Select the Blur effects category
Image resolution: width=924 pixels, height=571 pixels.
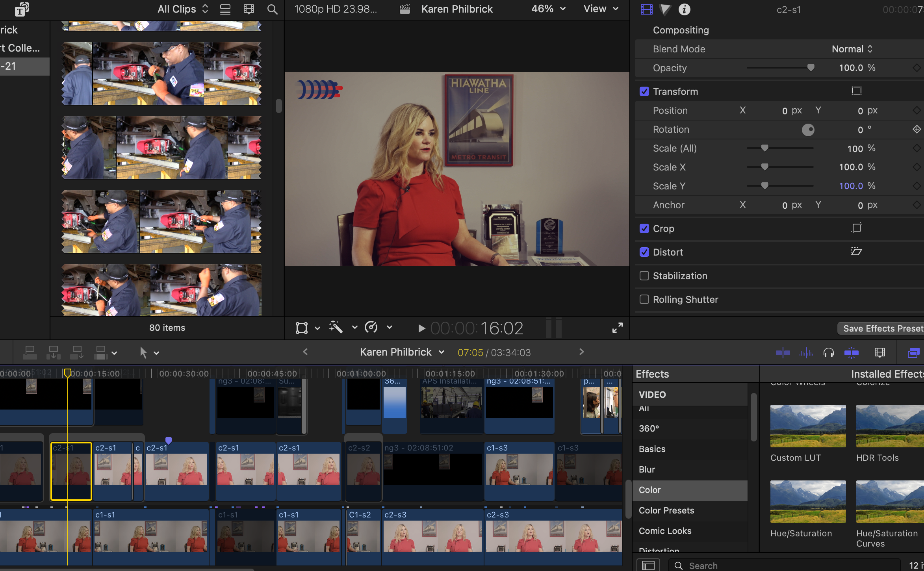647,469
